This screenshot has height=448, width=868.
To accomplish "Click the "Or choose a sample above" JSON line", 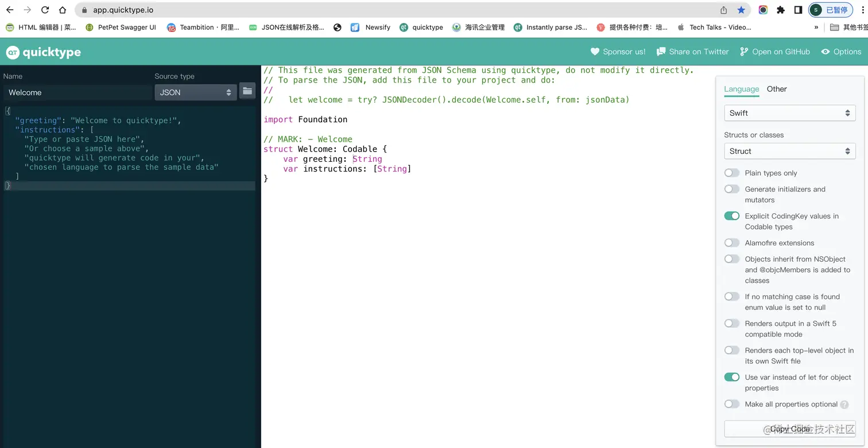I will pyautogui.click(x=87, y=149).
